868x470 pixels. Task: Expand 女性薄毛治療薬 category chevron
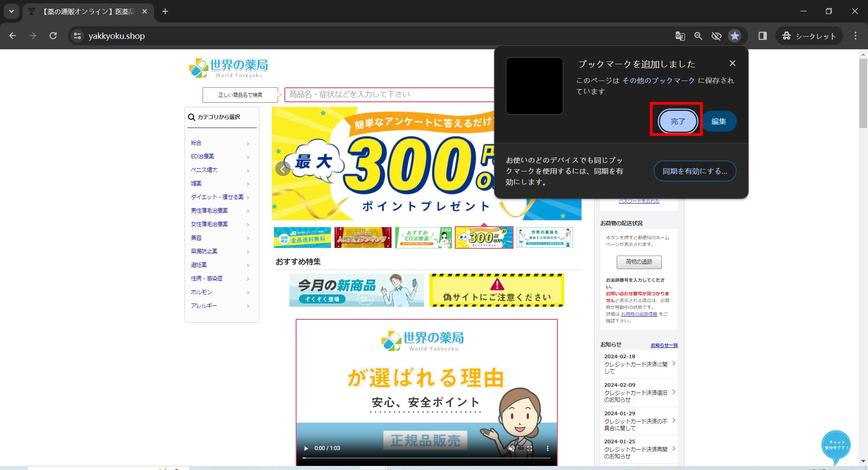coord(248,225)
